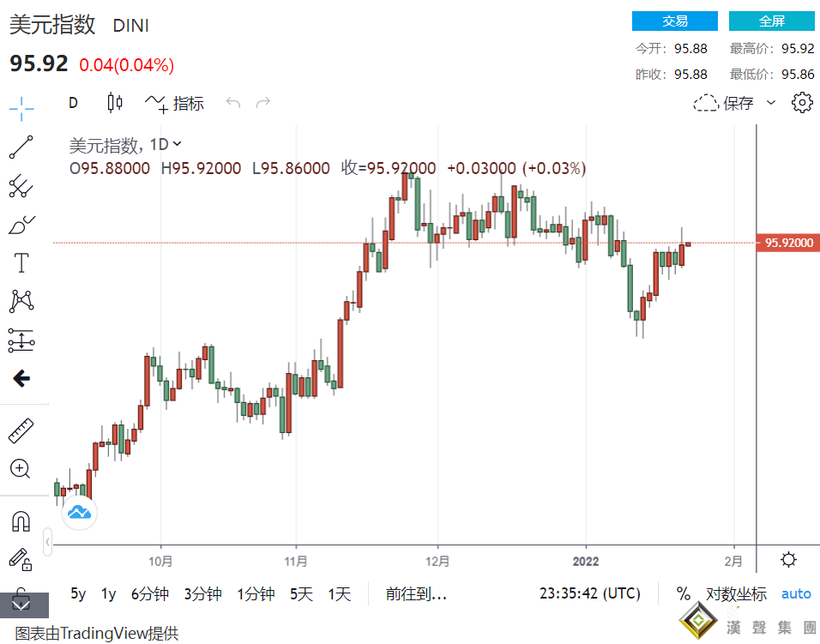The width and height of the screenshot is (820, 644).
Task: Open the 前往到... go-to date option
Action: click(416, 593)
